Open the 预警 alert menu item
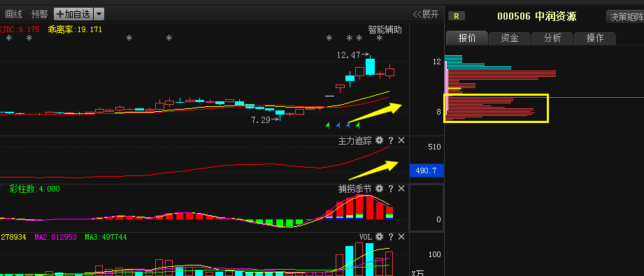The image size is (644, 276). (39, 15)
